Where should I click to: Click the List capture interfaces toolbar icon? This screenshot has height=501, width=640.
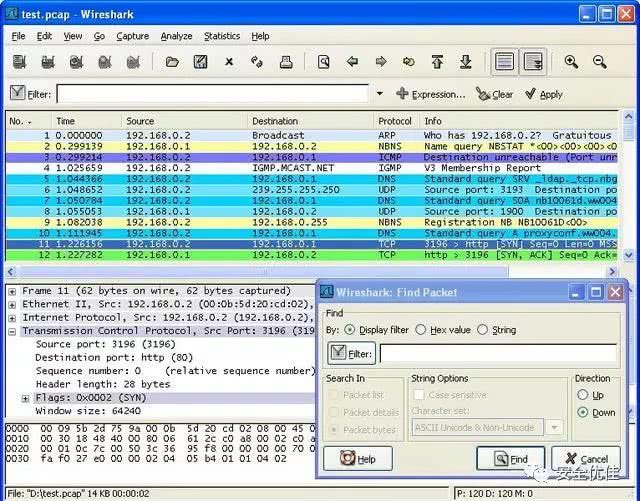pyautogui.click(x=20, y=62)
